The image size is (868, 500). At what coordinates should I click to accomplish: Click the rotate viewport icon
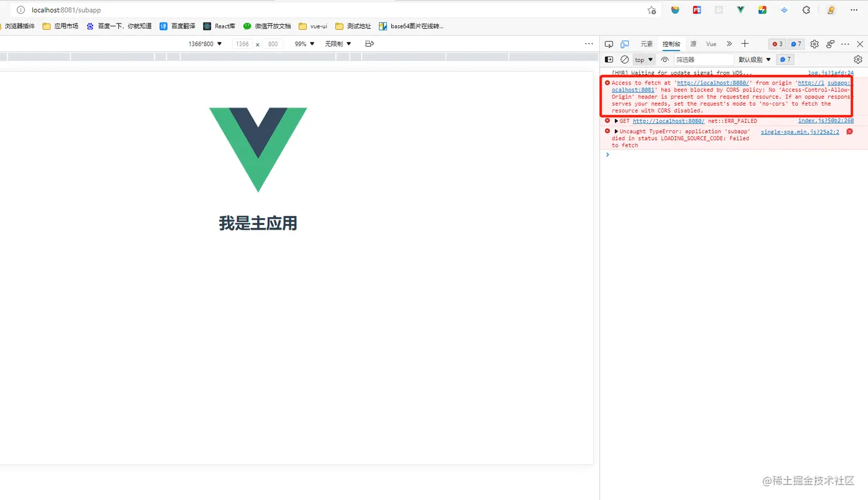[370, 44]
